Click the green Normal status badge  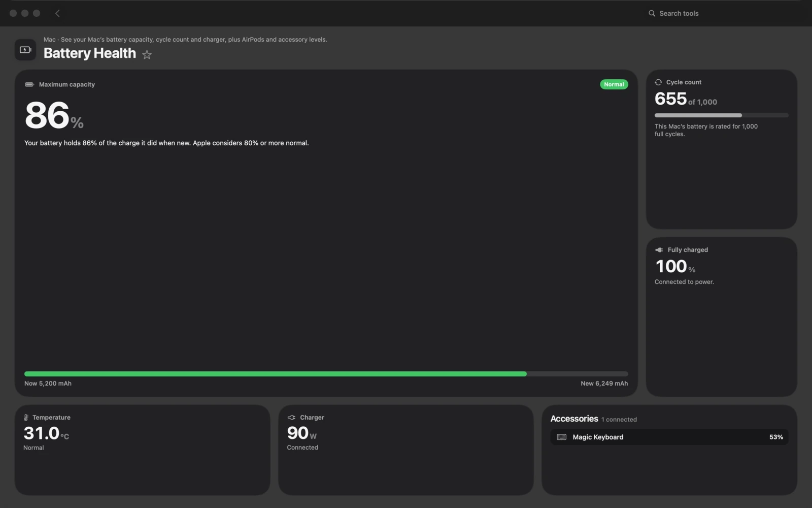pos(614,84)
